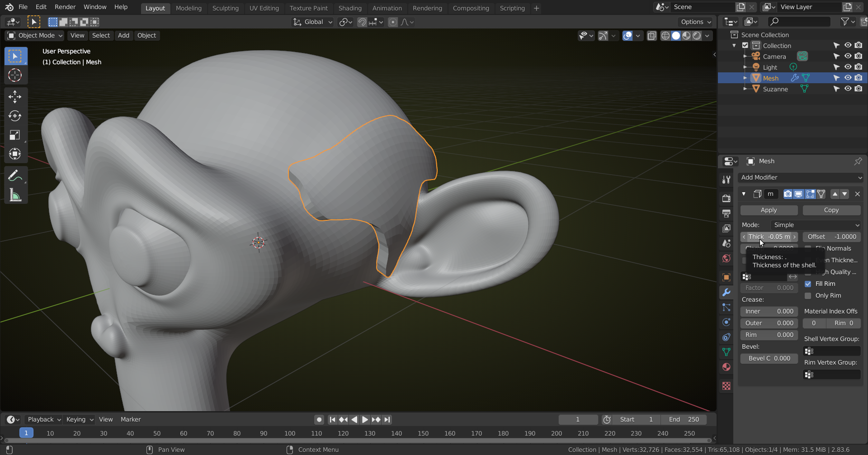Screen dimensions: 868x455
Task: Hide the Camera in viewport
Action: point(848,57)
